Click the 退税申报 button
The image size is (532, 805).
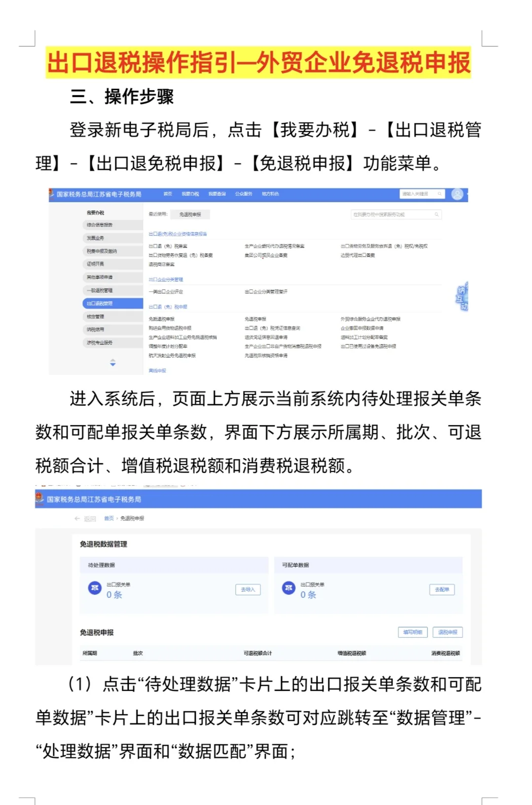pyautogui.click(x=448, y=632)
